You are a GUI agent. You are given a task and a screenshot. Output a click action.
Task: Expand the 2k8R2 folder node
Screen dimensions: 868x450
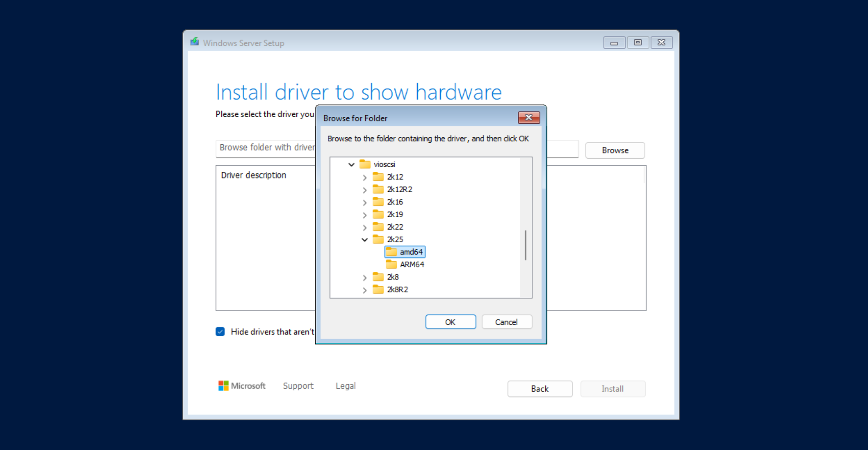365,290
